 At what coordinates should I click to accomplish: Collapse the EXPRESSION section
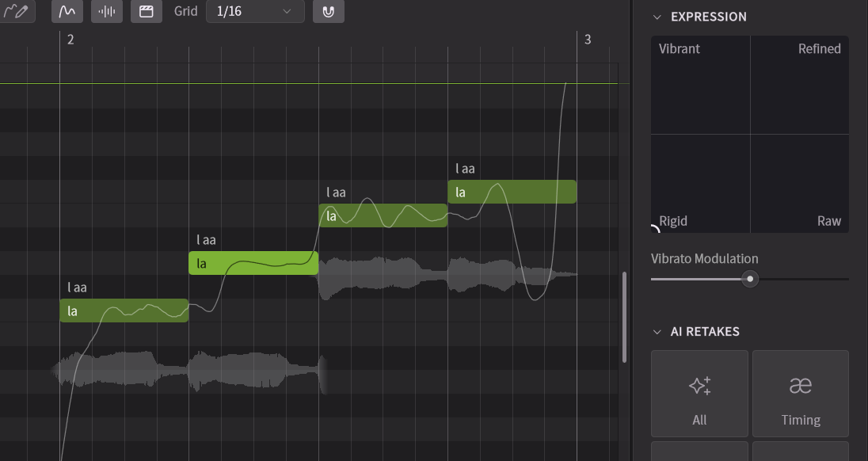click(x=657, y=17)
